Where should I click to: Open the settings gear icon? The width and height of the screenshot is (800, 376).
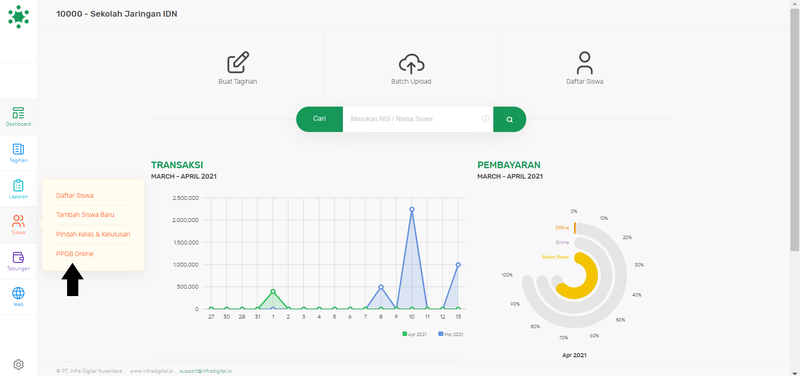(x=18, y=364)
